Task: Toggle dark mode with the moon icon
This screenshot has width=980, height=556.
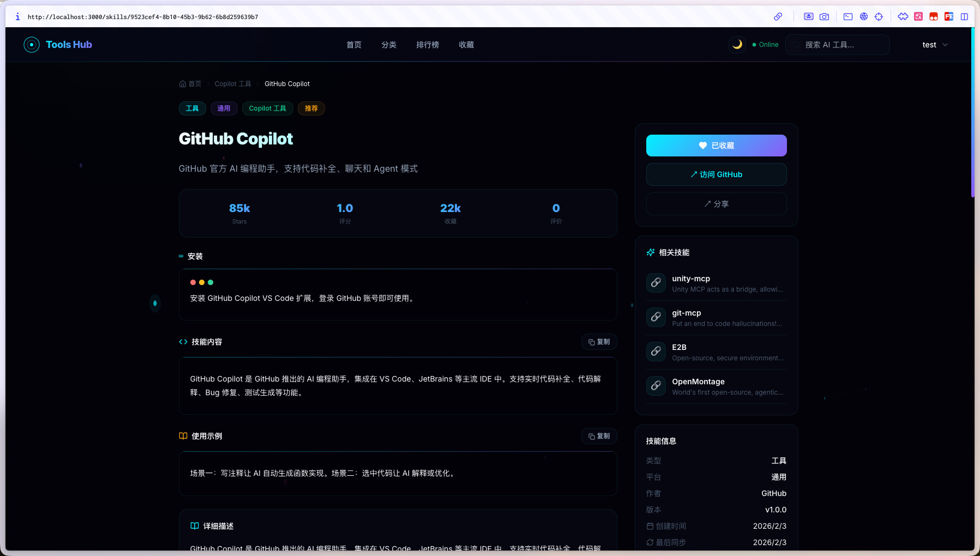Action: point(737,45)
